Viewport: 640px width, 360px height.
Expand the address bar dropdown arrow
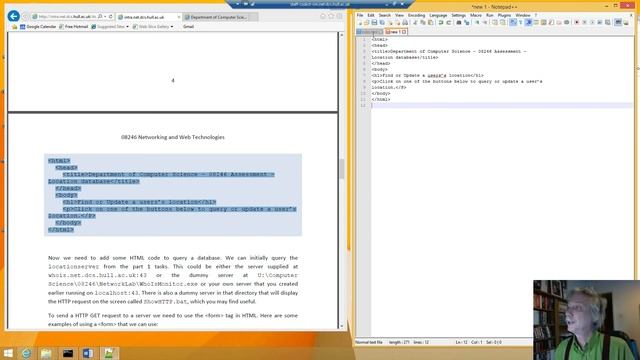click(x=105, y=17)
